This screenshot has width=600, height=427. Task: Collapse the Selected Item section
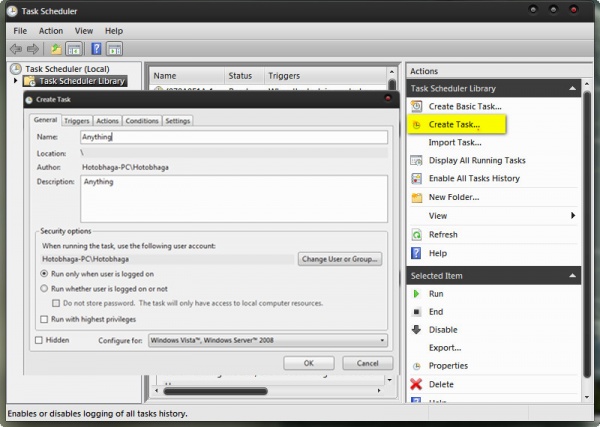pyautogui.click(x=573, y=275)
